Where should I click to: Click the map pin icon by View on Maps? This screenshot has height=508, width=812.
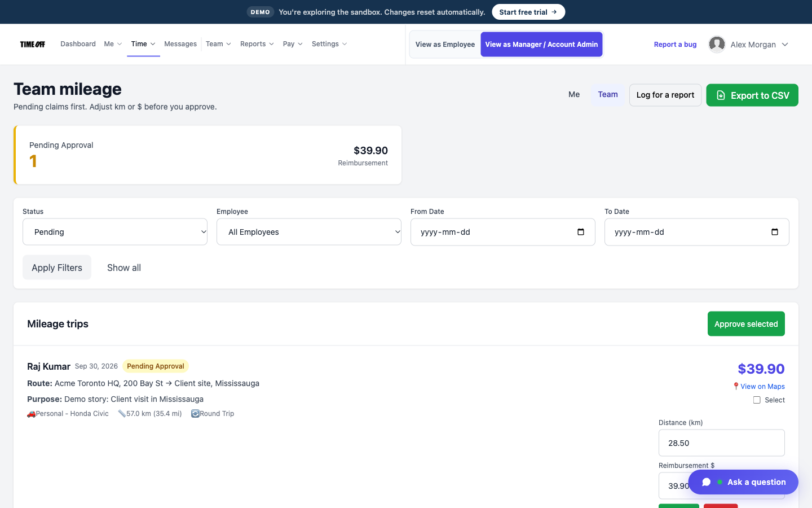coord(736,387)
